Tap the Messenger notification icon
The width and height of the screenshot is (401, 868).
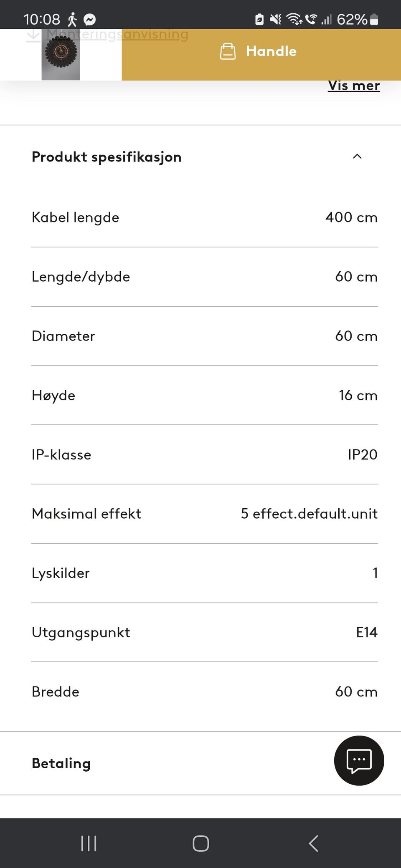[x=89, y=20]
